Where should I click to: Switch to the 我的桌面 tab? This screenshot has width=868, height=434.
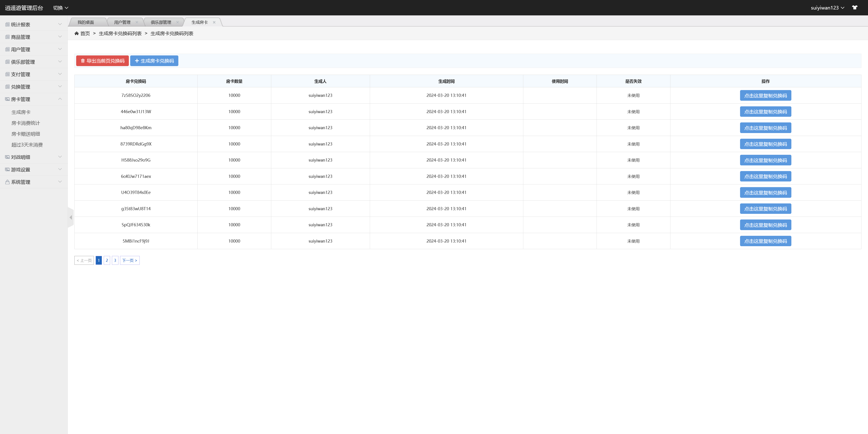tap(86, 22)
